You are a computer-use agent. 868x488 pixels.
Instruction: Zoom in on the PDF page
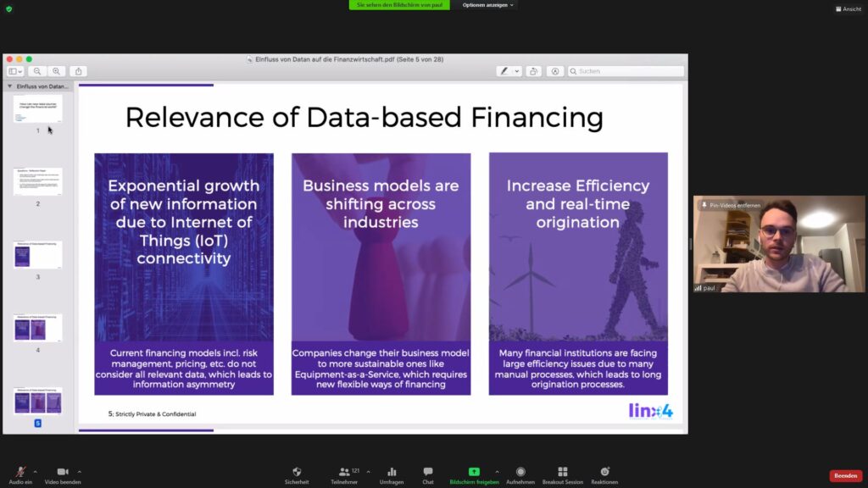pyautogui.click(x=56, y=71)
